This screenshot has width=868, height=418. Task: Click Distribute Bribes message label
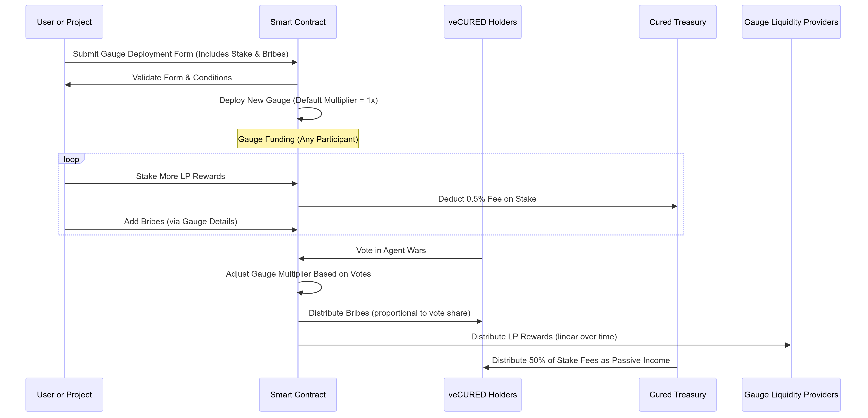pos(389,313)
